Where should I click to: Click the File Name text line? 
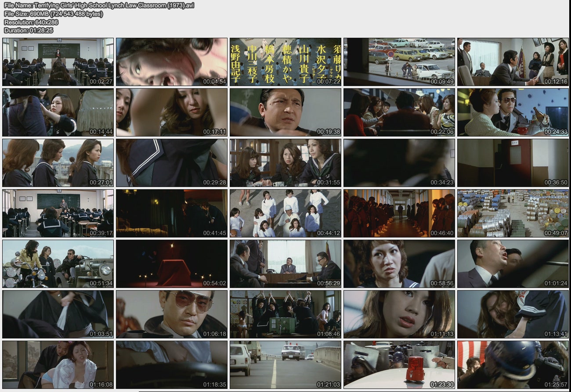(x=99, y=5)
